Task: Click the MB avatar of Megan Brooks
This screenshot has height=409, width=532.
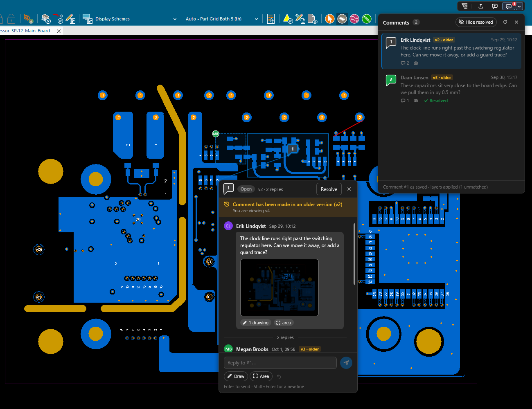Action: 228,349
